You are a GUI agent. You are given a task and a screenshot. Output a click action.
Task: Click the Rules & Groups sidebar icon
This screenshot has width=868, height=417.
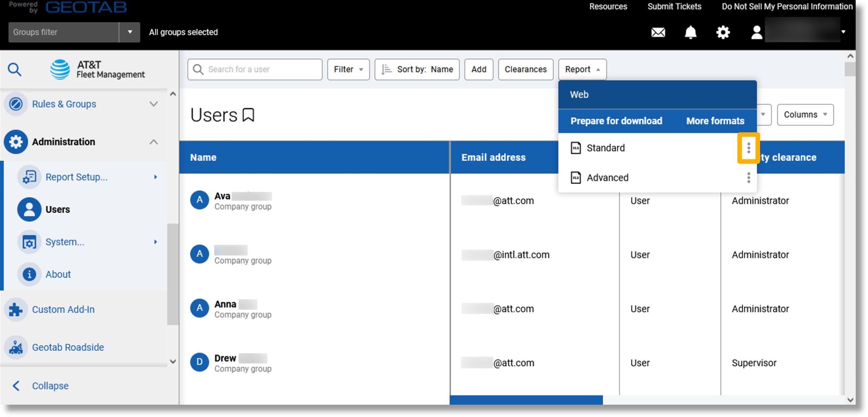click(16, 103)
